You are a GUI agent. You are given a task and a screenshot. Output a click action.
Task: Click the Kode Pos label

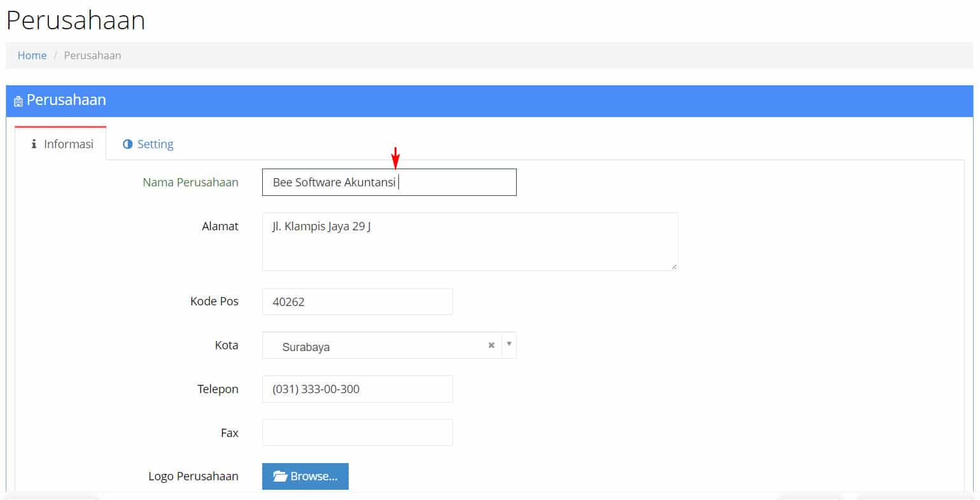pyautogui.click(x=214, y=301)
